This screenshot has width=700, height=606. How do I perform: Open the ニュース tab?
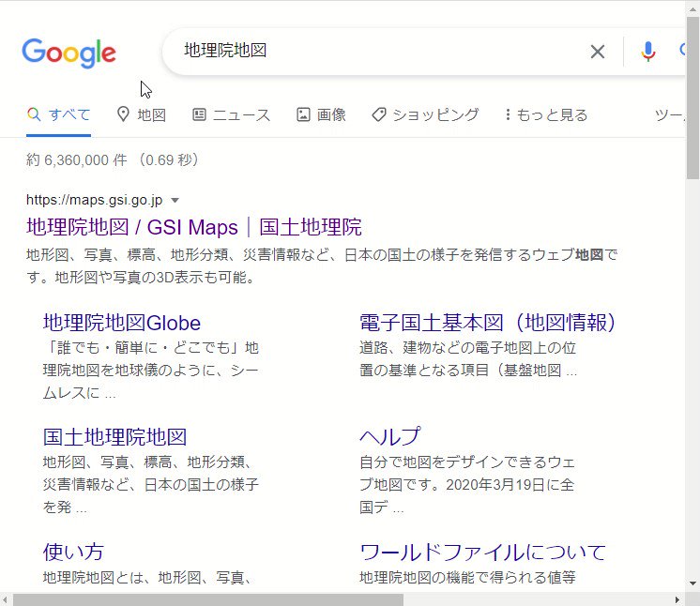(231, 115)
